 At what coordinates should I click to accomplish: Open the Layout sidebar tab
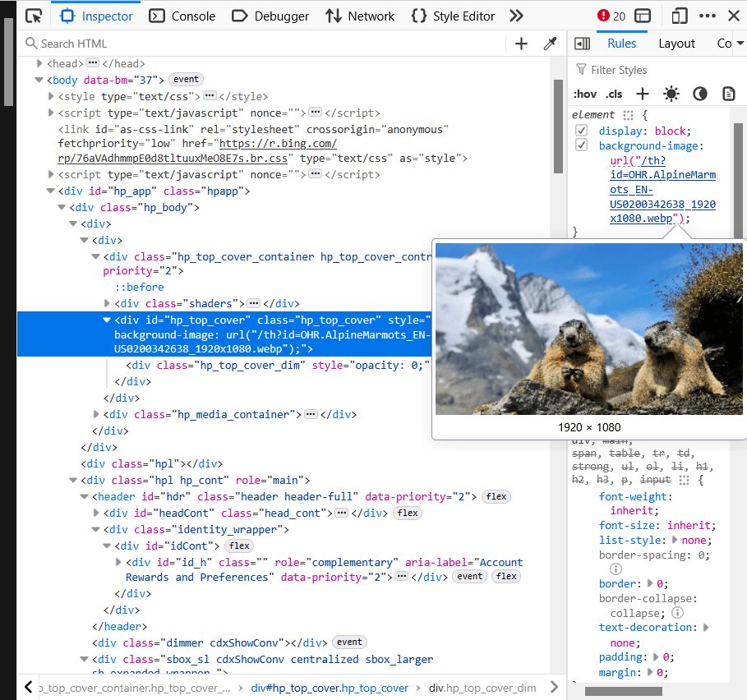coord(676,44)
